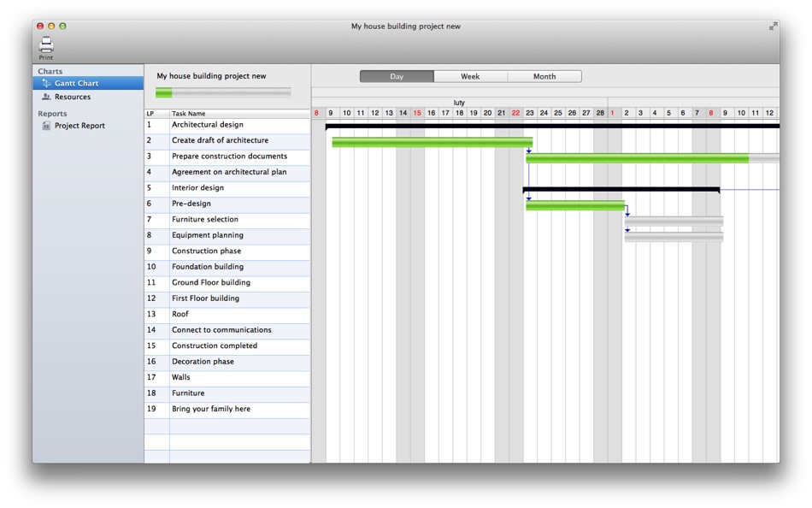Select the Interior design task row
The image size is (812, 508).
pos(227,188)
